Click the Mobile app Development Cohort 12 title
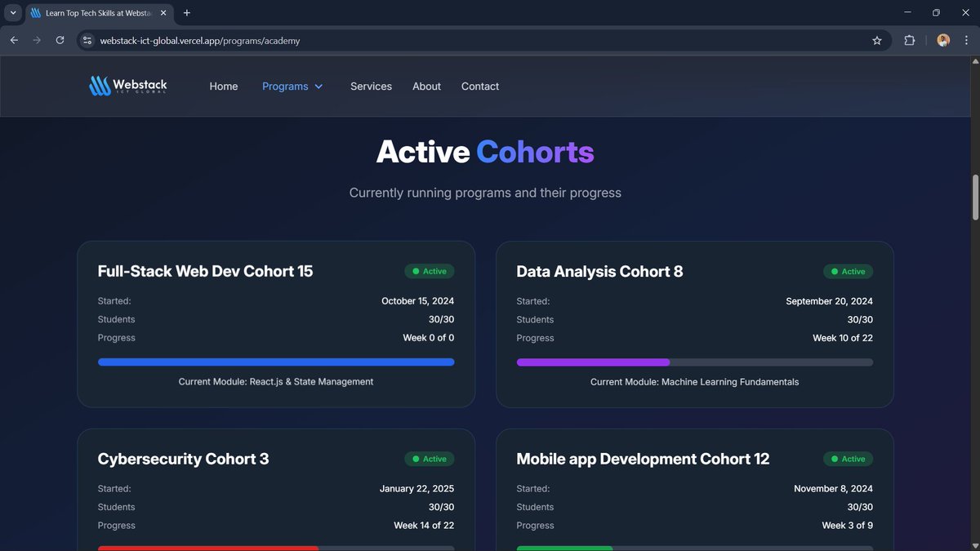 (643, 459)
